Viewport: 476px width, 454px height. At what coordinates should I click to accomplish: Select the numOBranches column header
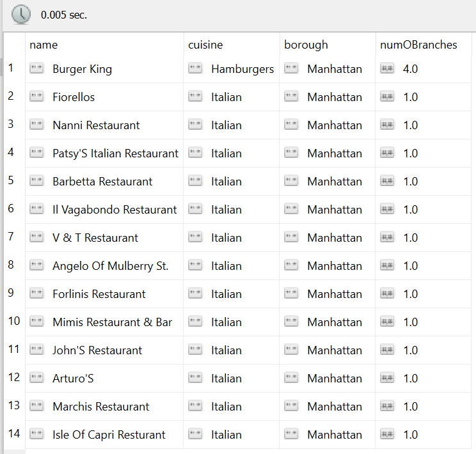[418, 45]
